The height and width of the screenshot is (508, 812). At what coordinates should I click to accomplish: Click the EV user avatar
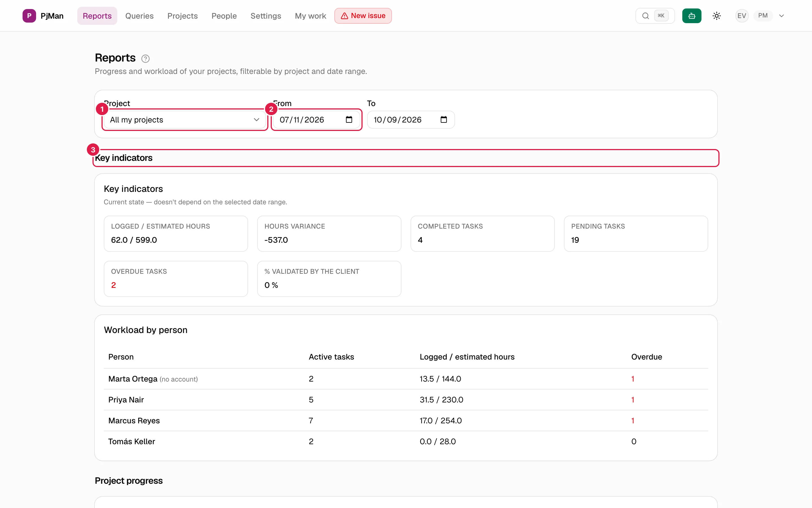(x=742, y=16)
